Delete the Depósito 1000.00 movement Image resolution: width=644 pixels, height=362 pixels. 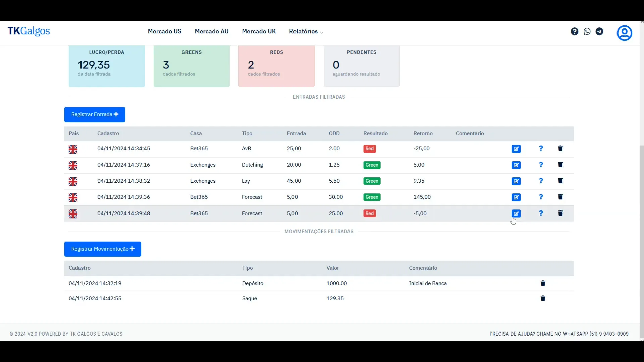[x=543, y=283]
